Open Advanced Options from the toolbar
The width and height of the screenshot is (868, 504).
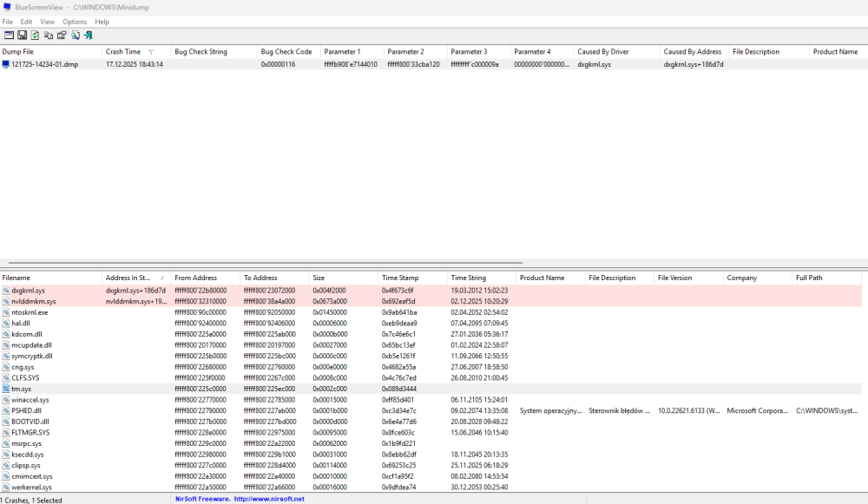[x=9, y=35]
